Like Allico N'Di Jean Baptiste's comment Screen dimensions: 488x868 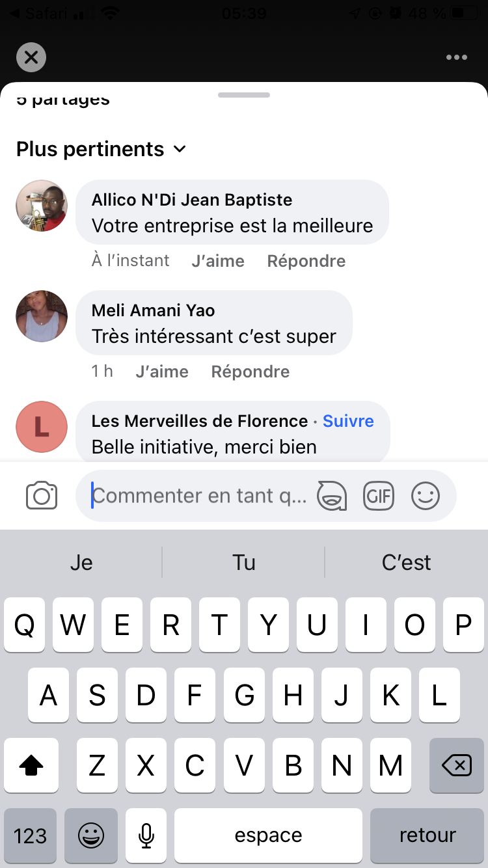[218, 261]
